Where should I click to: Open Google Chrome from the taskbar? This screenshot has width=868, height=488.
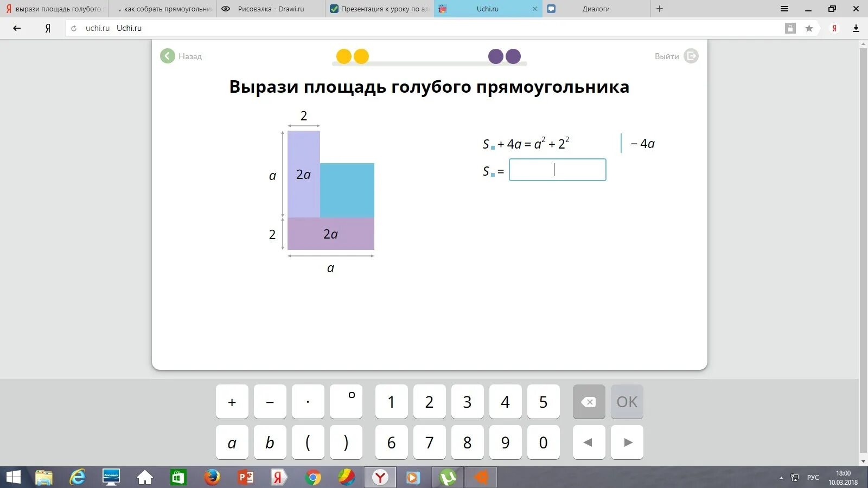(313, 477)
